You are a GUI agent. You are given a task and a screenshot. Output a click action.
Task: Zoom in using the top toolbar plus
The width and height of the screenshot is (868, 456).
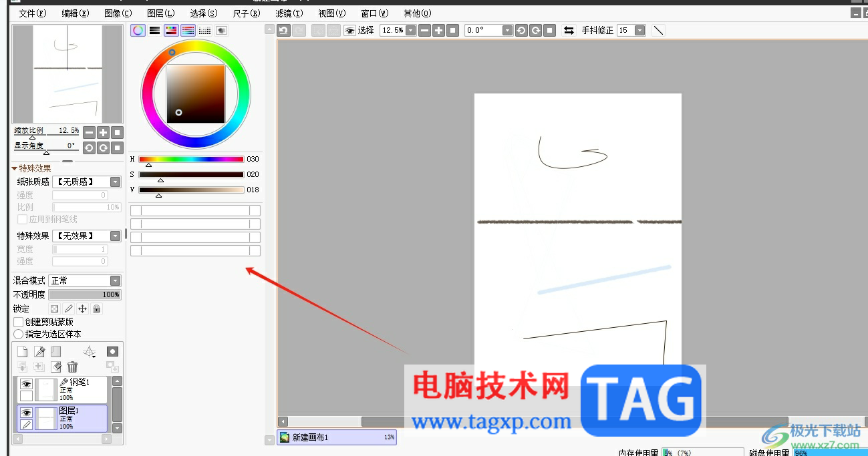tap(438, 30)
